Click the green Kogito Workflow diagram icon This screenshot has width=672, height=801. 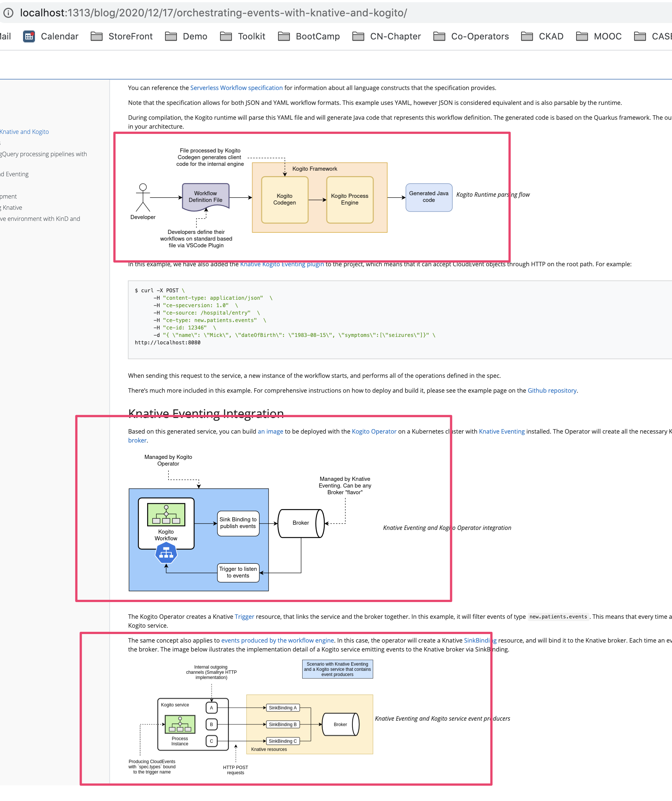tap(166, 515)
